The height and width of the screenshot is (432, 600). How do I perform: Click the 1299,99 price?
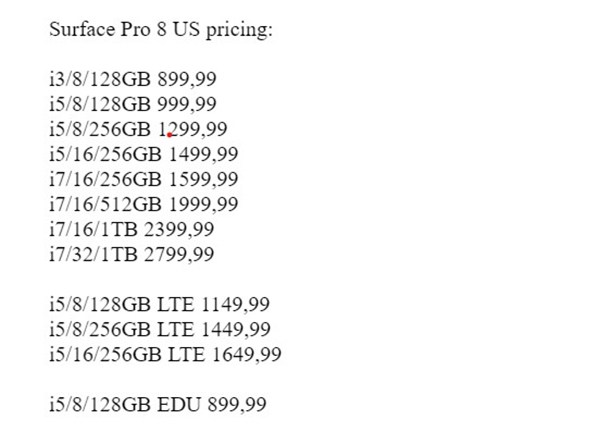click(x=198, y=129)
